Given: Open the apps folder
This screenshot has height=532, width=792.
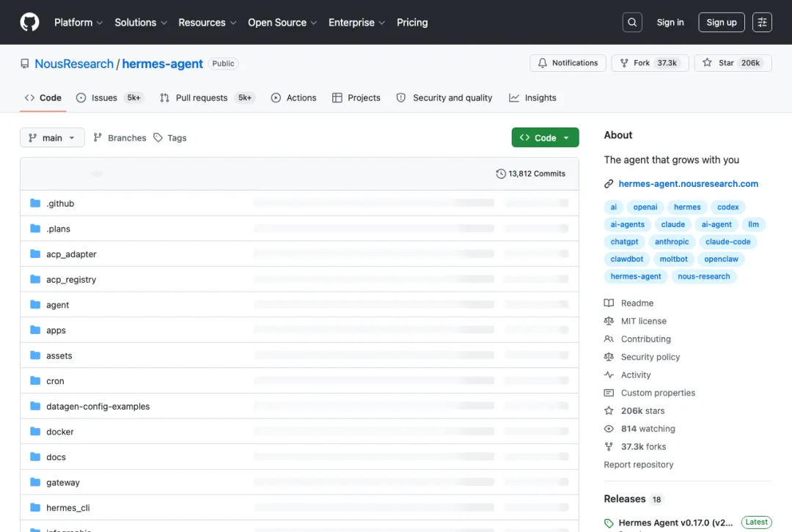Looking at the screenshot, I should click(x=56, y=330).
